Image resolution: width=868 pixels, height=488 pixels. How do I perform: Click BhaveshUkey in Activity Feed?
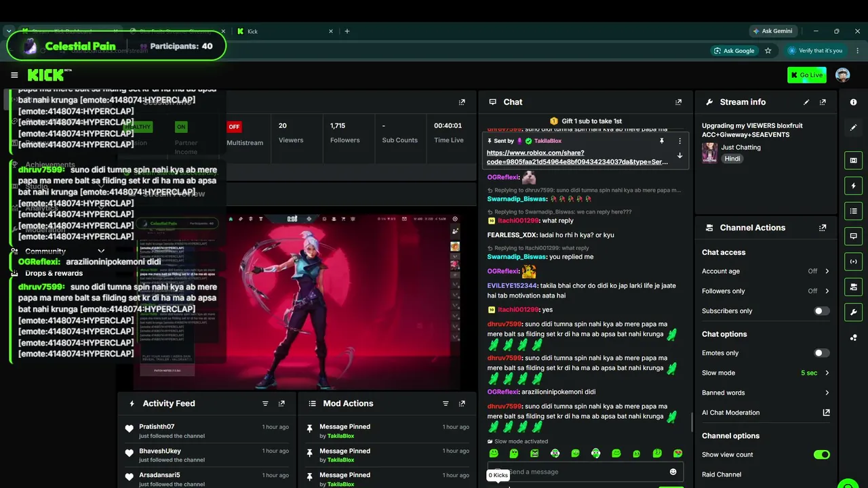[160, 451]
